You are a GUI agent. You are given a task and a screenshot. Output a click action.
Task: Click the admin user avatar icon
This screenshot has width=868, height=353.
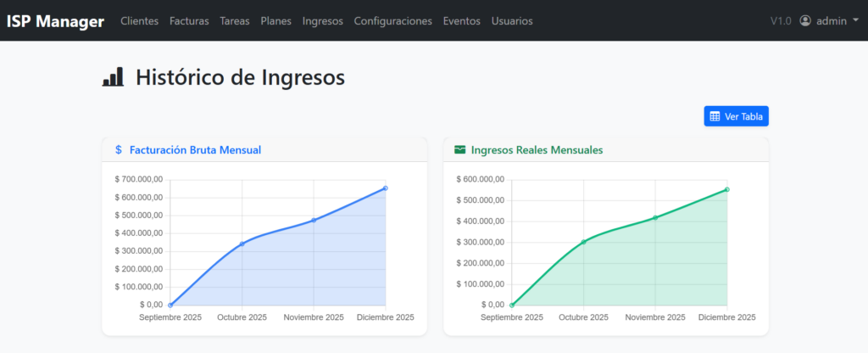coord(805,21)
